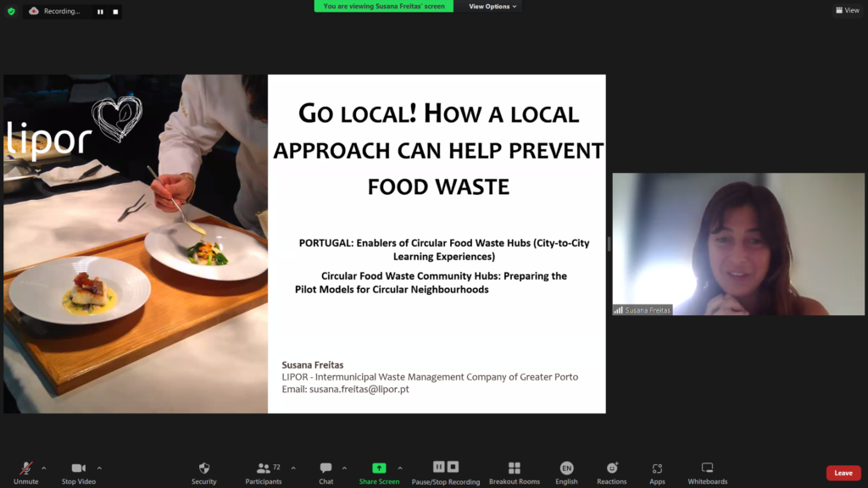
Task: Open Breakout Rooms
Action: point(514,469)
